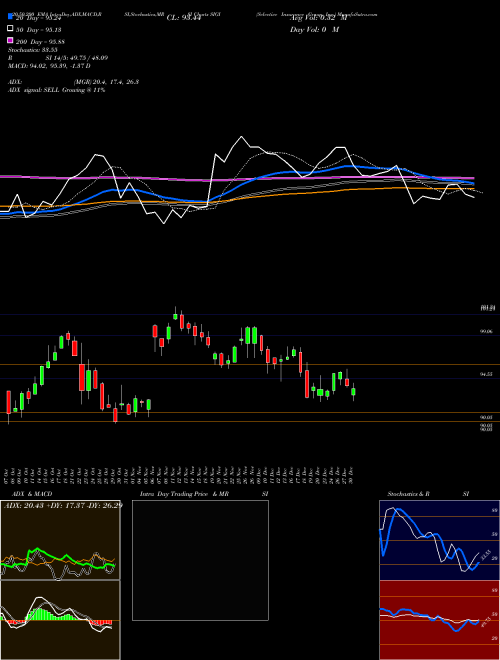Click the blue 20 Day EMA legend swatch
The height and width of the screenshot is (660, 500).
pyautogui.click(x=10, y=16)
